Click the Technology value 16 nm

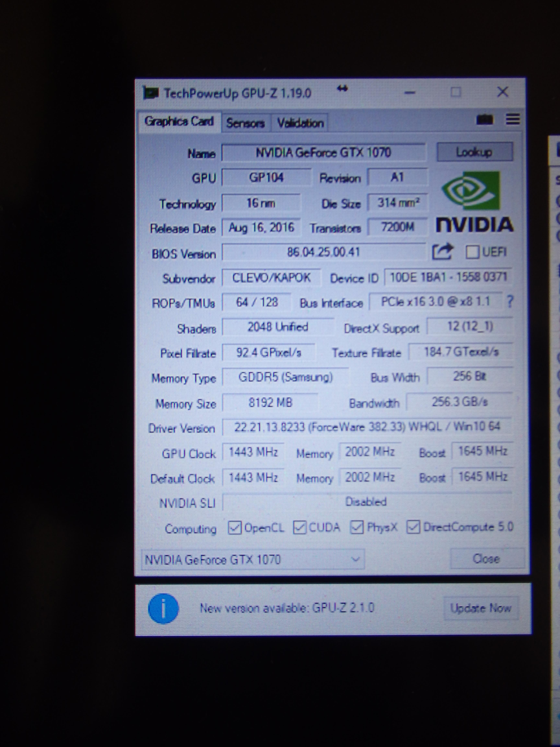coord(261,203)
